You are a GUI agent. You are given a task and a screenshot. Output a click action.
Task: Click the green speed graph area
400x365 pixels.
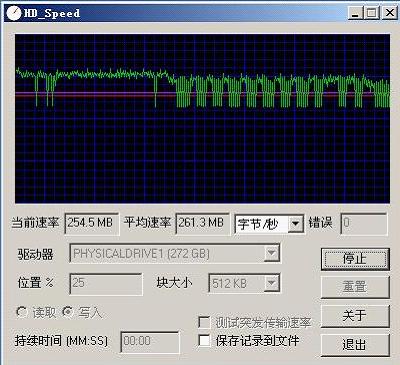click(x=202, y=118)
